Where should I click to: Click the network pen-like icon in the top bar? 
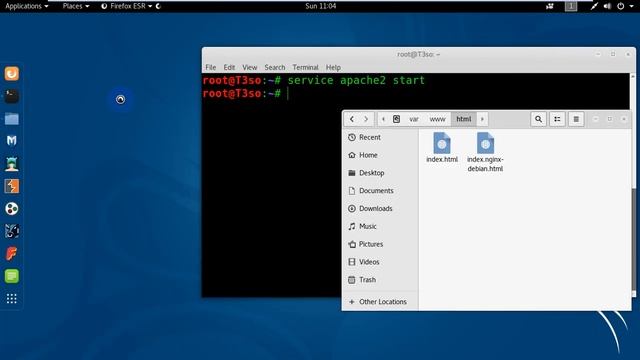[x=594, y=6]
